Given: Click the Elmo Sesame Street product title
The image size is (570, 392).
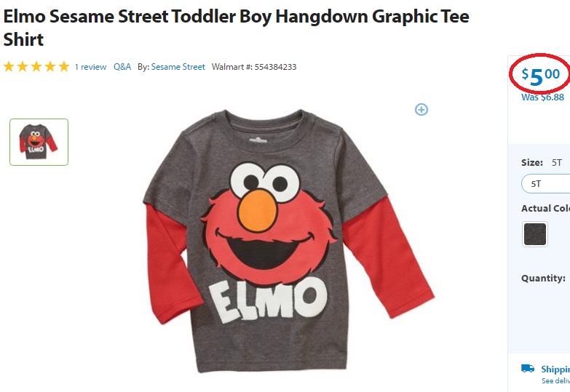Looking at the screenshot, I should [x=237, y=28].
